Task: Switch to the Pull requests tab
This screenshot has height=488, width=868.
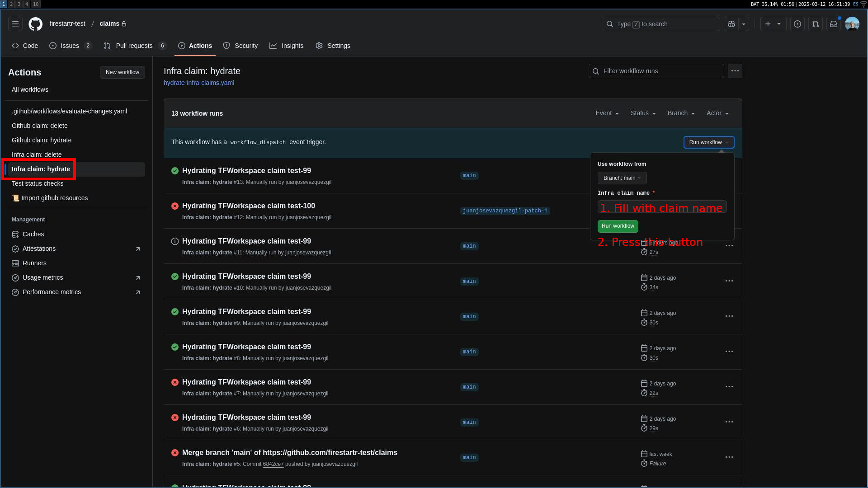Action: click(x=134, y=46)
